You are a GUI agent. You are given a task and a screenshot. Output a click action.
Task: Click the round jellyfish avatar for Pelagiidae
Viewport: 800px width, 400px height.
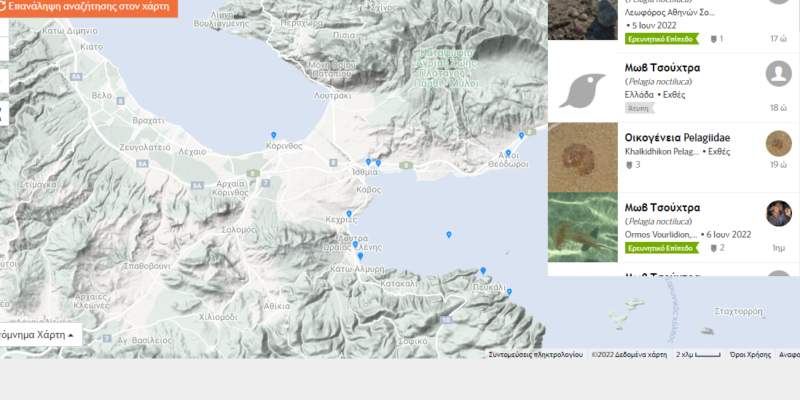click(778, 143)
